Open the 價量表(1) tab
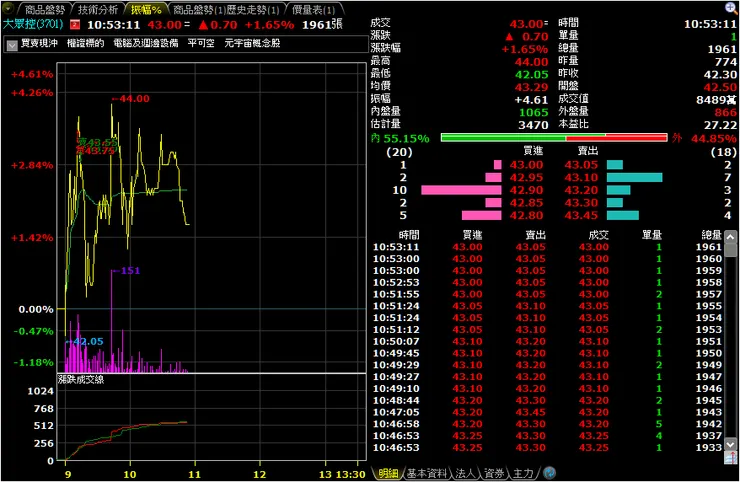The image size is (740, 482). (313, 9)
